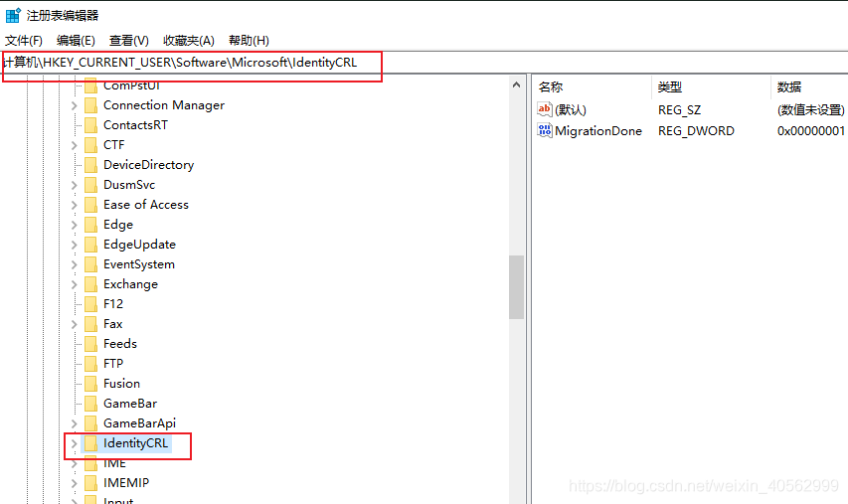
Task: Click the Registry Editor app icon in title bar
Action: click(x=13, y=15)
